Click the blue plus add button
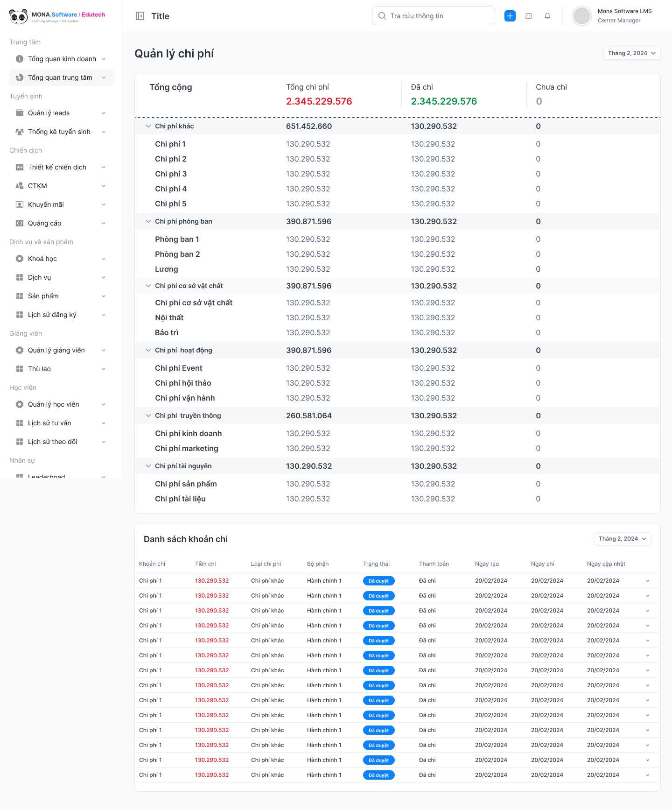672x810 pixels. coord(510,16)
